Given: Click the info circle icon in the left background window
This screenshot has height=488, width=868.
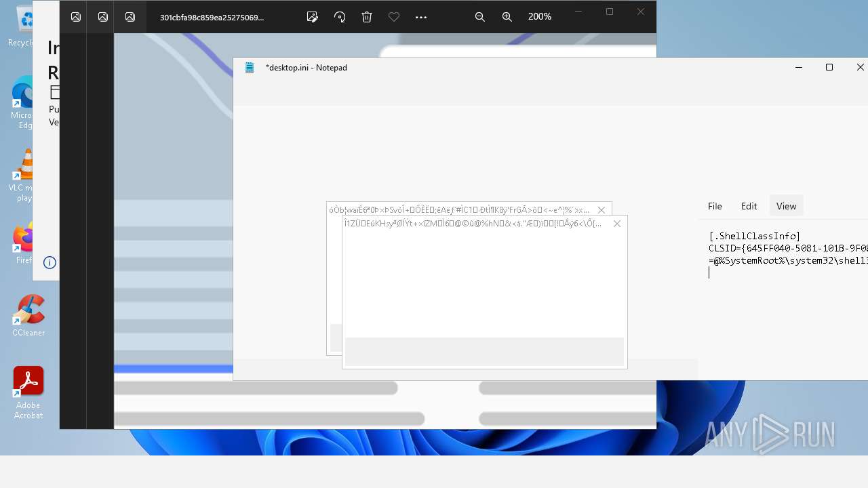Looking at the screenshot, I should click(50, 262).
